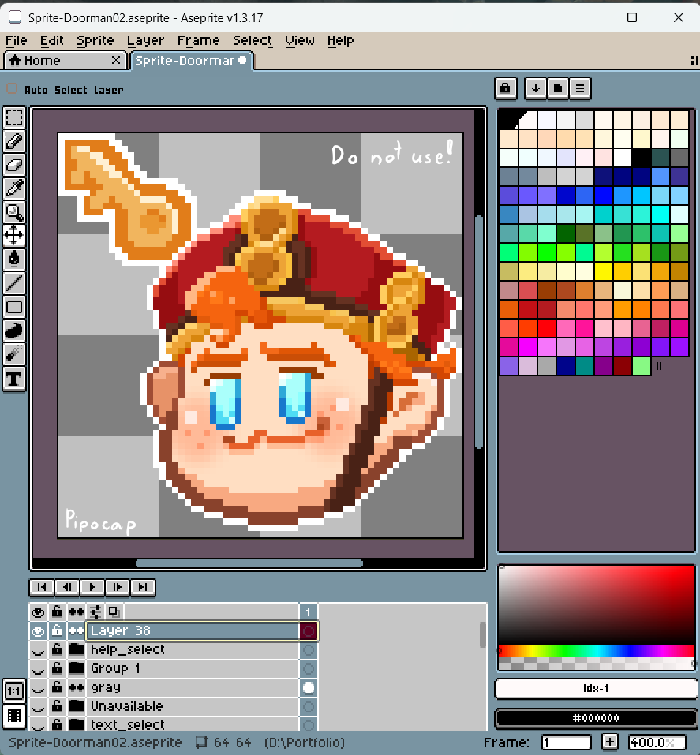Screen dimensions: 700x755
Task: Select the Paint Bucket tool
Action: [x=14, y=259]
